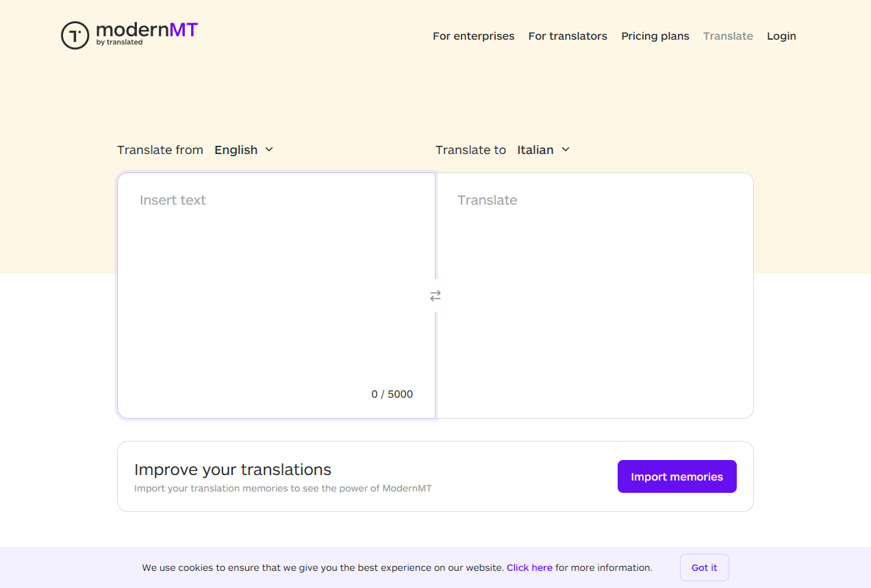Screen dimensions: 871x588
Task: Expand the chevron next to English
Action: [269, 149]
